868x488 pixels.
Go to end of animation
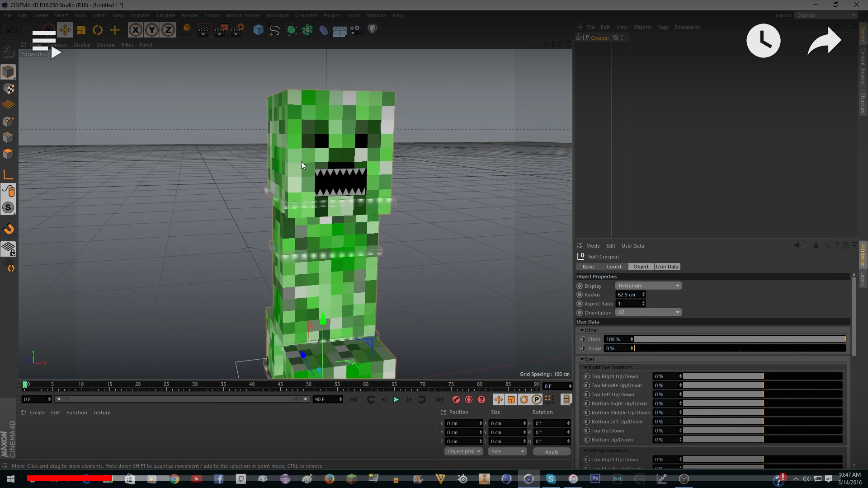click(x=439, y=399)
